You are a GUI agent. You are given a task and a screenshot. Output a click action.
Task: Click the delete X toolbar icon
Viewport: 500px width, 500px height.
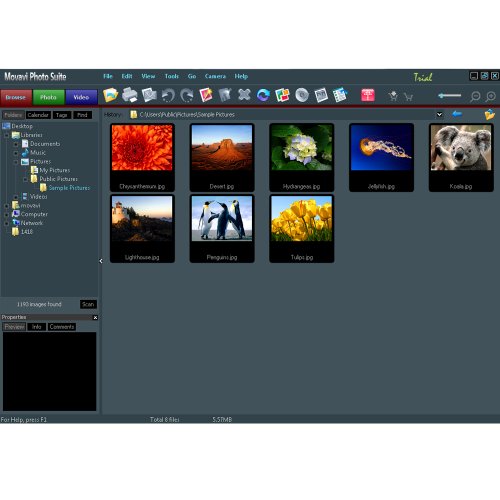pyautogui.click(x=244, y=95)
